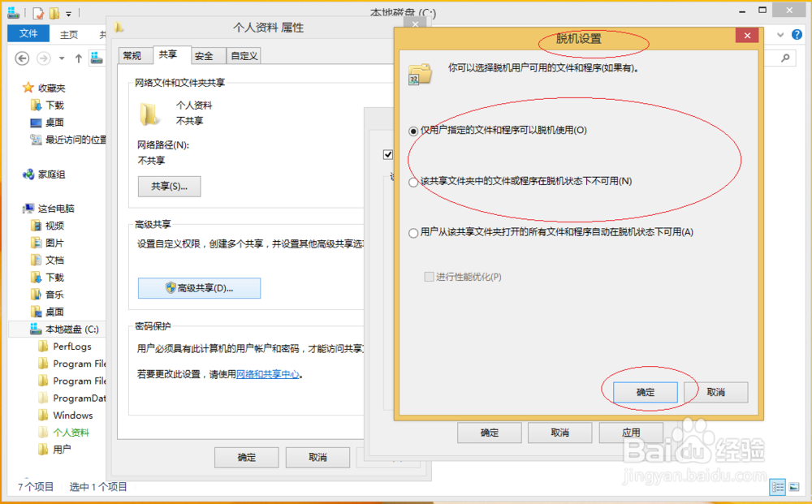Click 确定 in the 脱机设置 dialog

click(x=644, y=392)
